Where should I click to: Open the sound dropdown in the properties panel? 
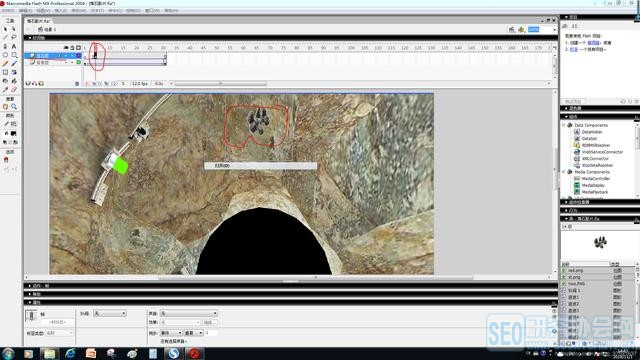(189, 313)
